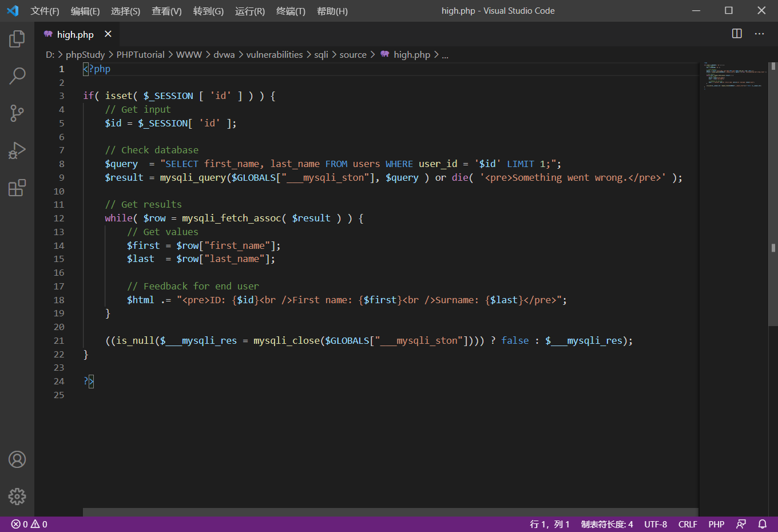The height and width of the screenshot is (532, 778).
Task: Expand the 'vulnerabilities' breadcrumb segment
Action: pos(275,55)
